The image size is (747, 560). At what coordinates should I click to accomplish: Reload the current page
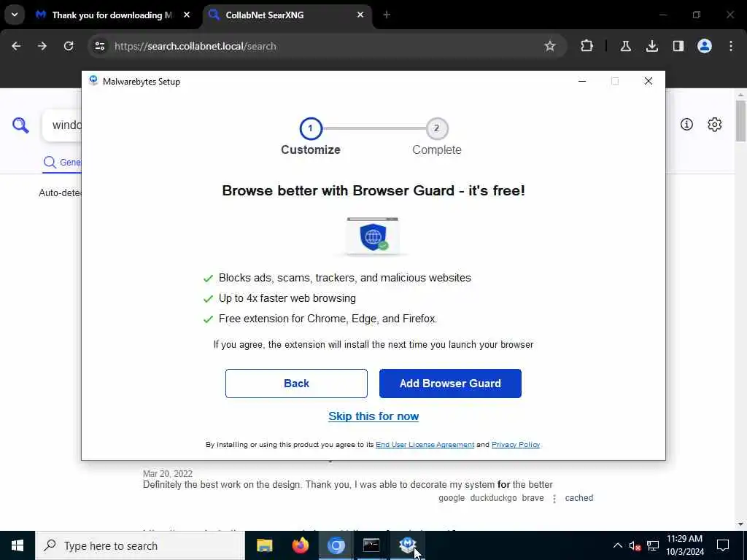tap(69, 46)
